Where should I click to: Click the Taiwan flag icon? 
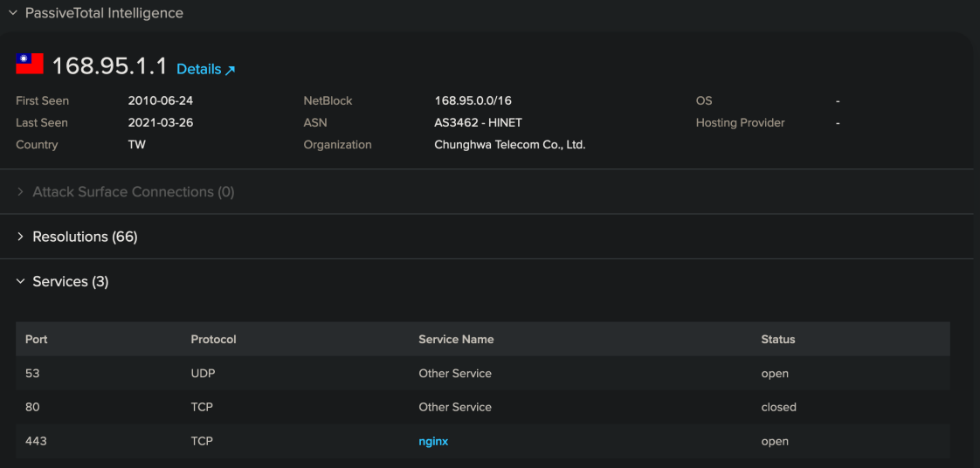[x=30, y=64]
